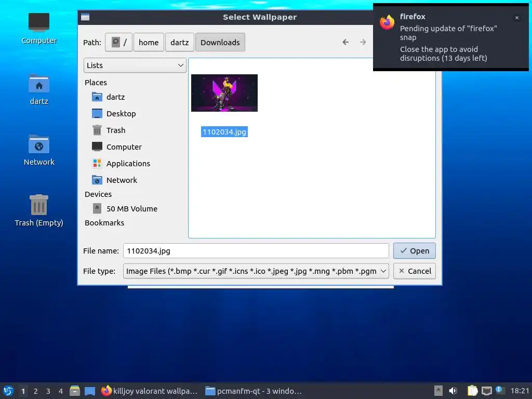Switch to killjoy valorant Firefox taskbar window
The width and height of the screenshot is (532, 399).
click(x=149, y=391)
